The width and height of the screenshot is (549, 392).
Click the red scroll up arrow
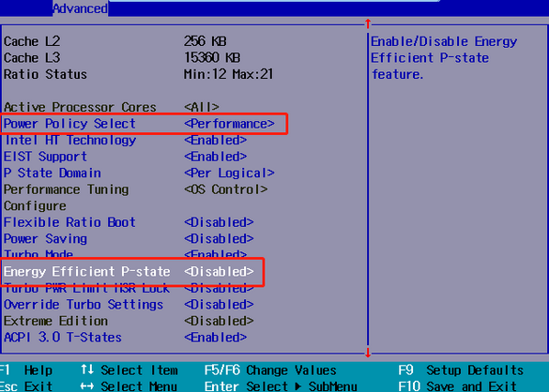point(368,23)
